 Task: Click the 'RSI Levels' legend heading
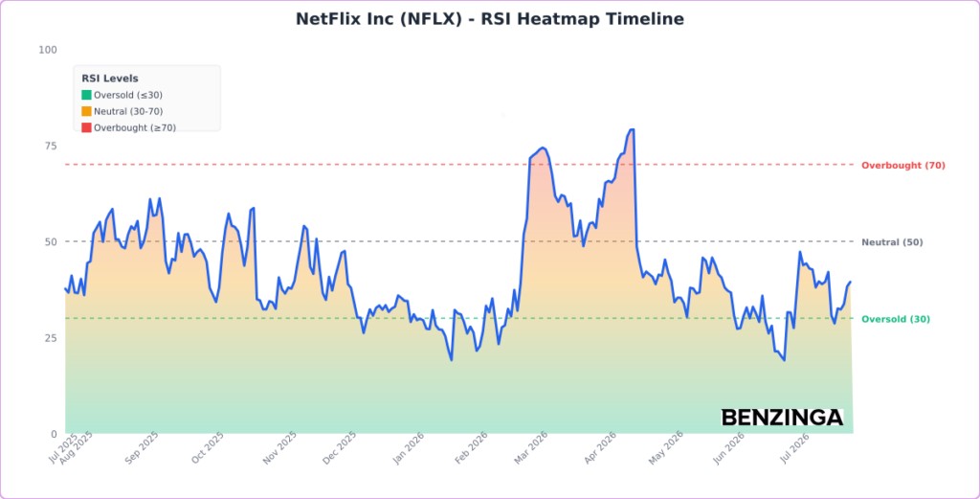tap(110, 79)
